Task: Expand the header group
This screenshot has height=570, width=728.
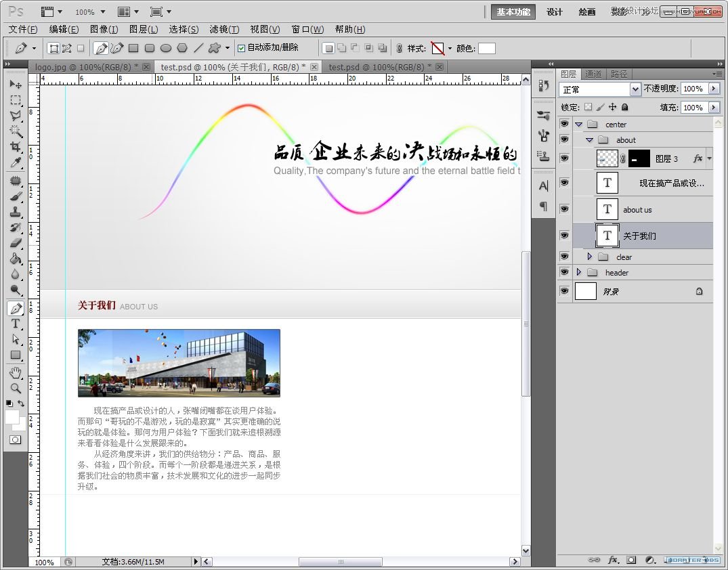Action: click(x=578, y=272)
